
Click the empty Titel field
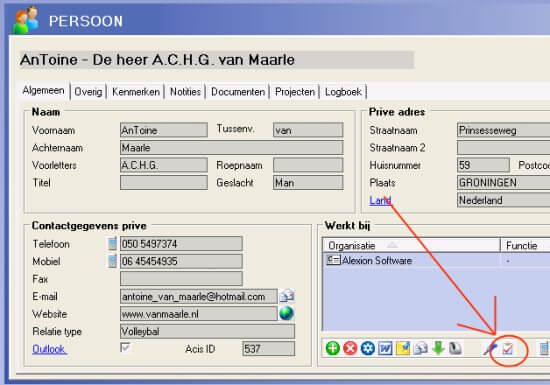pos(164,183)
